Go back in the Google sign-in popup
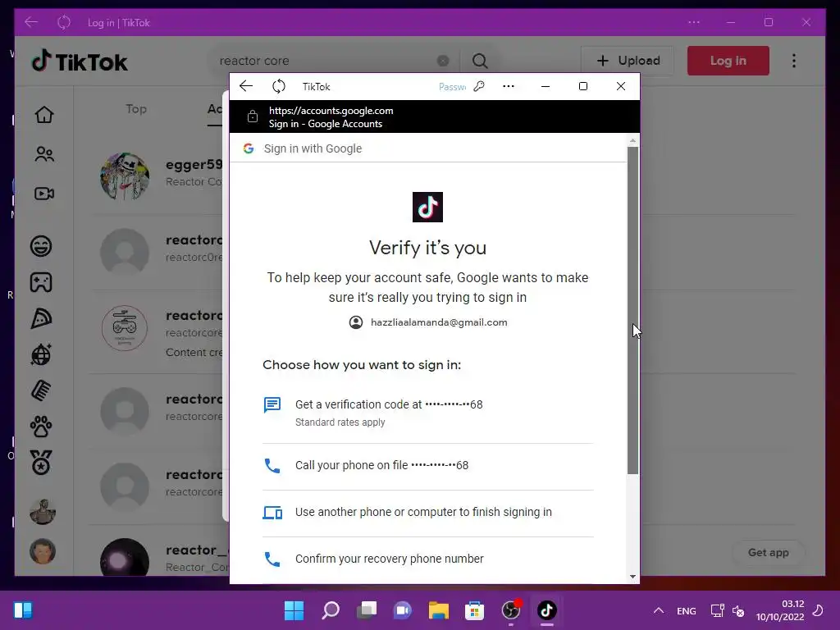 tap(246, 86)
